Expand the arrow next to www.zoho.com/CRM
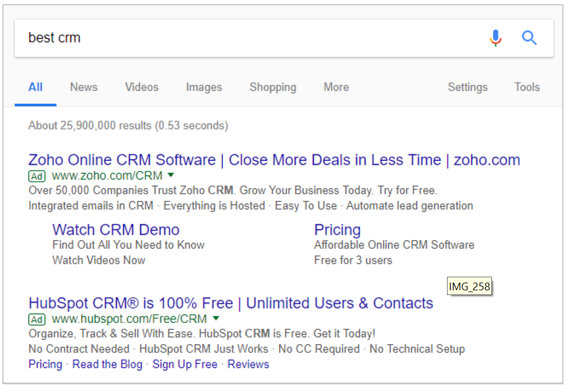Viewport: 570px width, 392px height. [171, 175]
